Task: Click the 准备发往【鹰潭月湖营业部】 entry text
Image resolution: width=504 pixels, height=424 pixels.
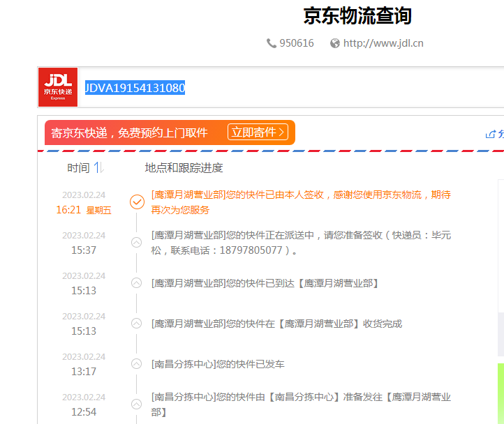Action: [301, 404]
